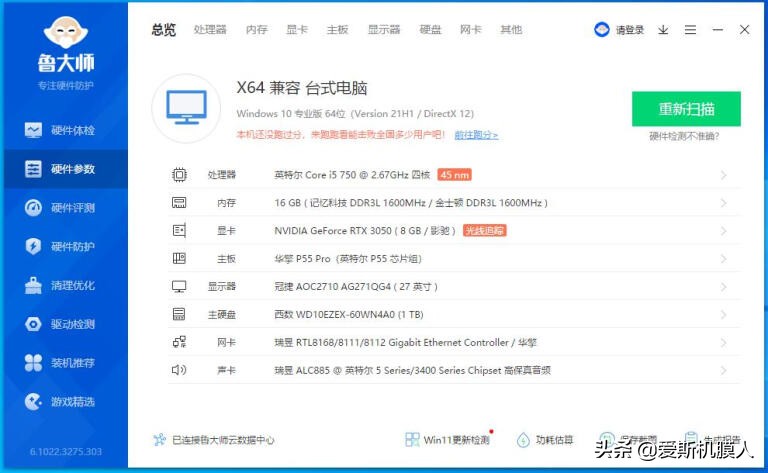Expand the 主板 row chevron
This screenshot has height=473, width=768.
723,259
